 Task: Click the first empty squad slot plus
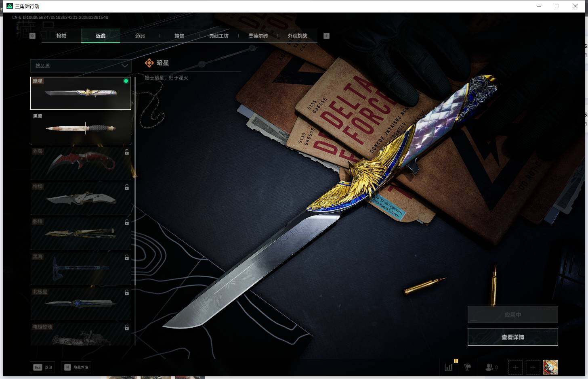click(x=515, y=367)
